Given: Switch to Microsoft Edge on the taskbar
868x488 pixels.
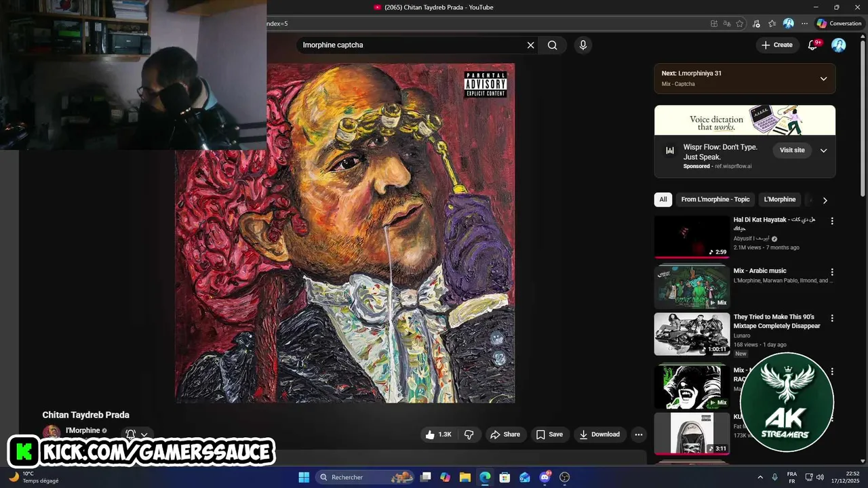Looking at the screenshot, I should (485, 477).
